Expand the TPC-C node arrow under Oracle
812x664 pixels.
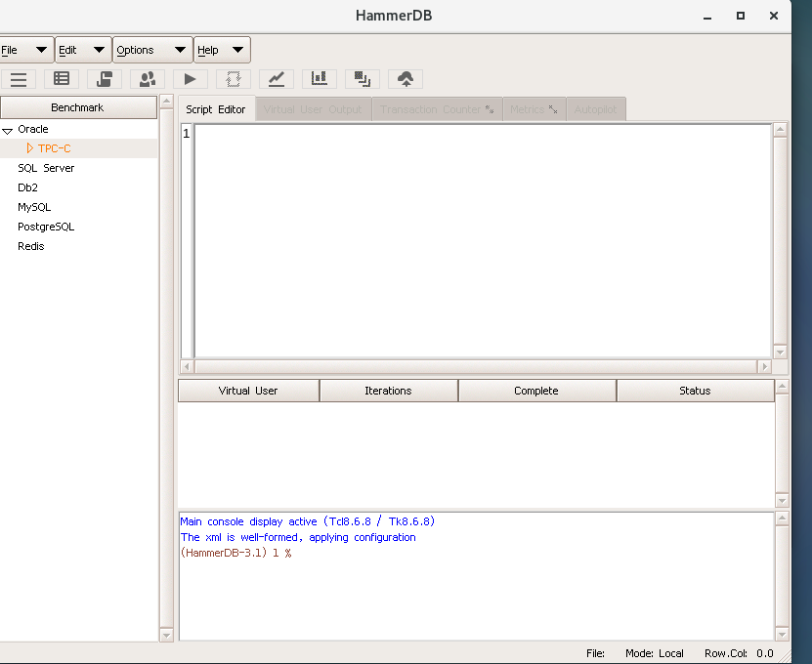tap(29, 148)
